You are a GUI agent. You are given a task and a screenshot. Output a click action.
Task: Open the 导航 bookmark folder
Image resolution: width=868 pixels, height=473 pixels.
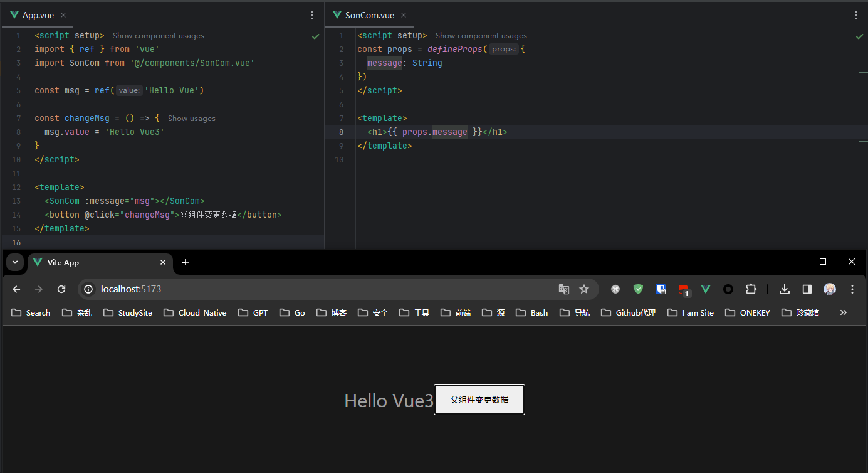coord(575,312)
